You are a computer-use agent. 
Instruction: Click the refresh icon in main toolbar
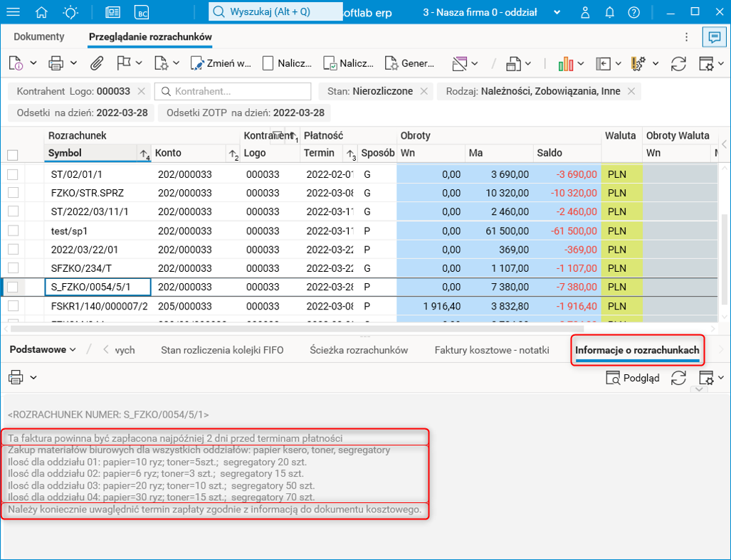coord(678,63)
